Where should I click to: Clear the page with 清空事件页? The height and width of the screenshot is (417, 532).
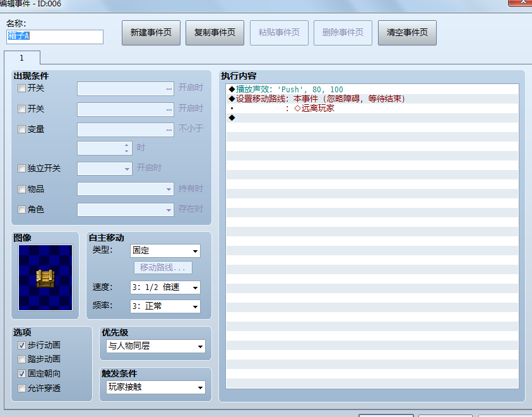pos(407,33)
